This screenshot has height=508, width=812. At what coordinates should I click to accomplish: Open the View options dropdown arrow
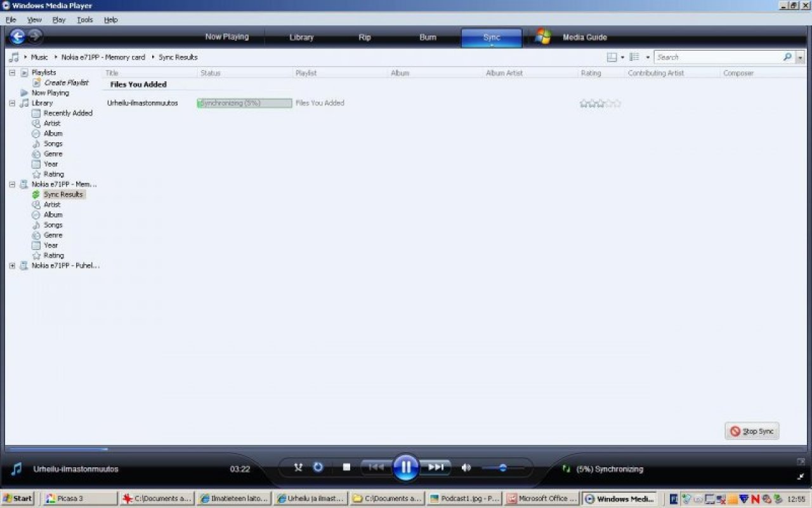point(647,57)
